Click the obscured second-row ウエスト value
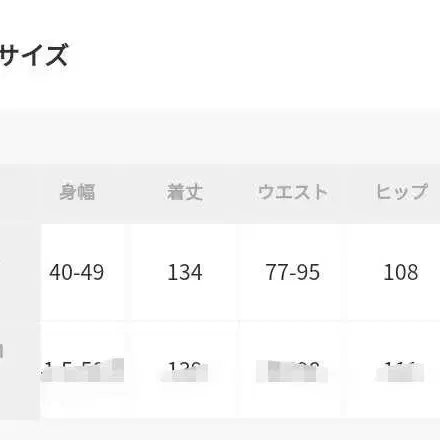Image resolution: width=440 pixels, height=440 pixels. (x=292, y=371)
